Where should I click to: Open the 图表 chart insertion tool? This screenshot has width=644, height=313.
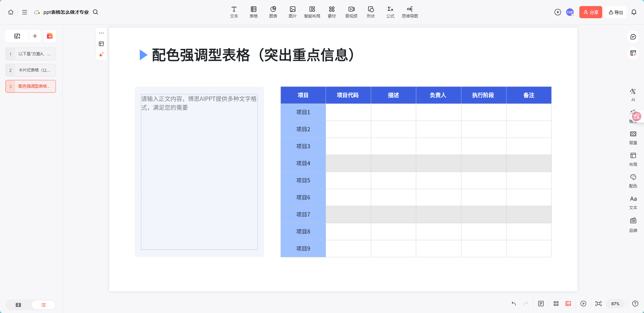(273, 12)
